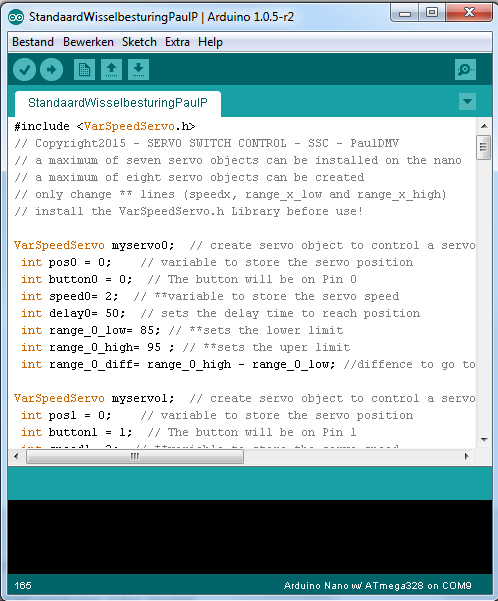The width and height of the screenshot is (498, 601).
Task: Click the vertical scrollbar up arrow
Action: tap(484, 126)
